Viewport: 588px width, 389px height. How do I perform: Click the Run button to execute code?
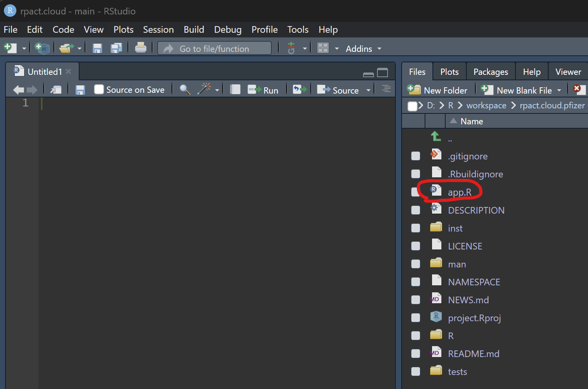(x=265, y=89)
